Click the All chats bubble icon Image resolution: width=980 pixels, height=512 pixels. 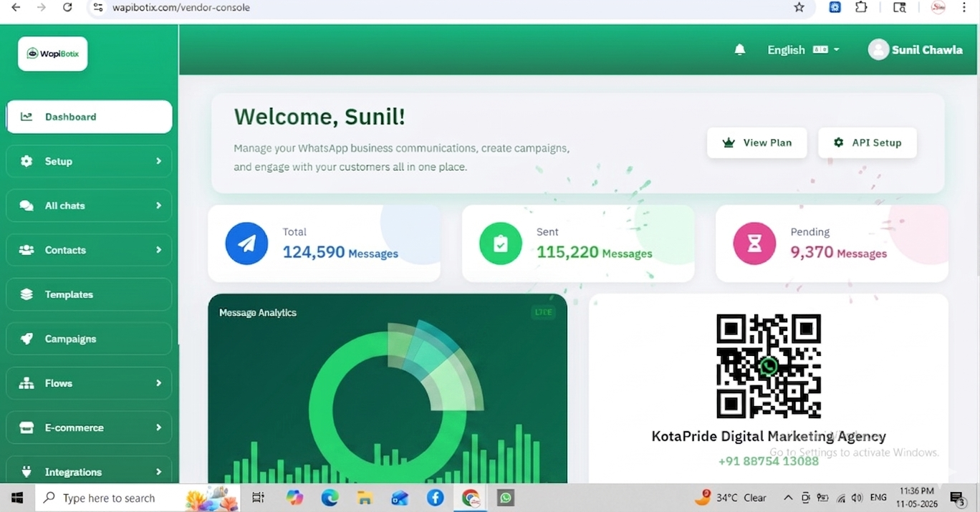tap(27, 206)
